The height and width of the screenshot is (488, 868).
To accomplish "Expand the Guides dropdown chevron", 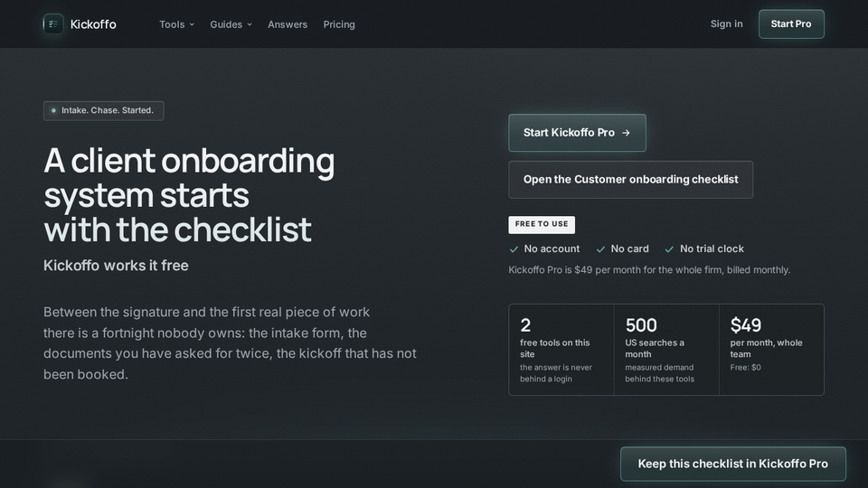I will 250,24.
